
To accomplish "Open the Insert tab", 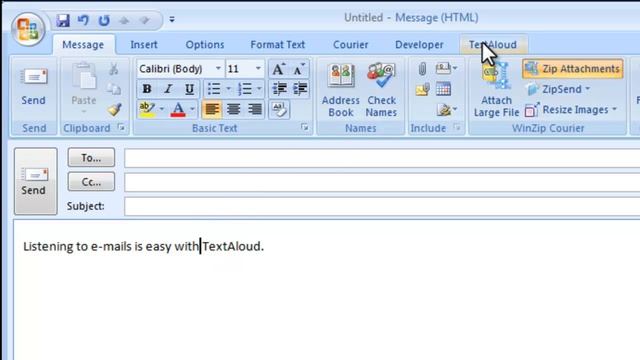I will click(x=144, y=44).
